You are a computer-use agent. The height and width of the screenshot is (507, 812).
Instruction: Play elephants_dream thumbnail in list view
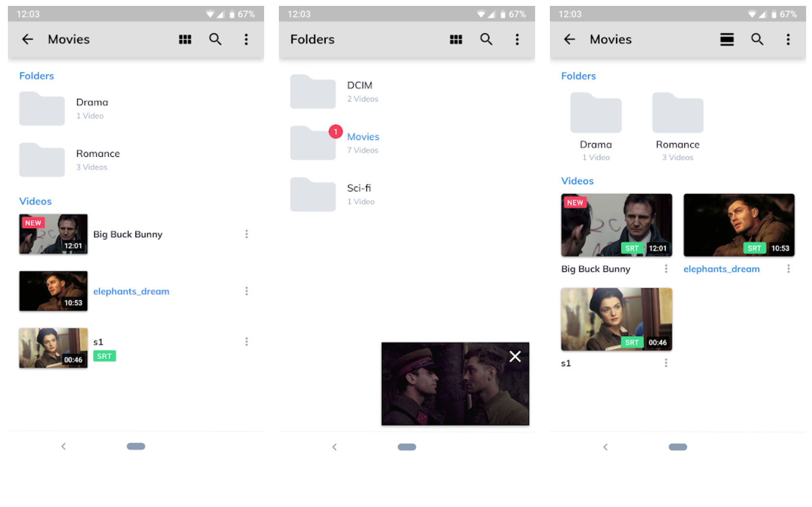point(54,291)
